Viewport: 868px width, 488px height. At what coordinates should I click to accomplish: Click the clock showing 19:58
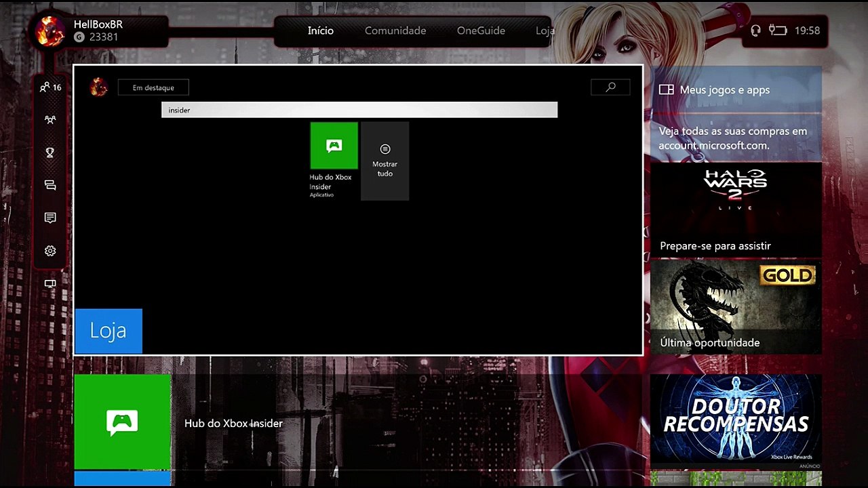tap(807, 30)
